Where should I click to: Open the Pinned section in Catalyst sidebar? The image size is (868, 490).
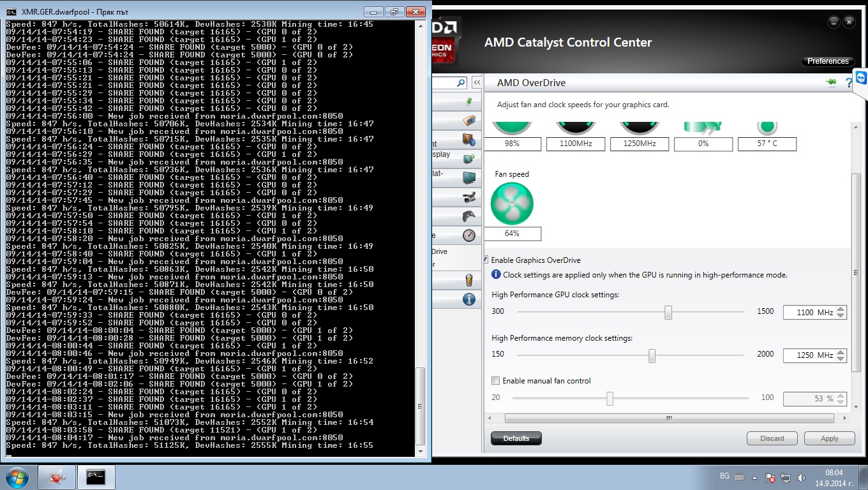click(469, 101)
